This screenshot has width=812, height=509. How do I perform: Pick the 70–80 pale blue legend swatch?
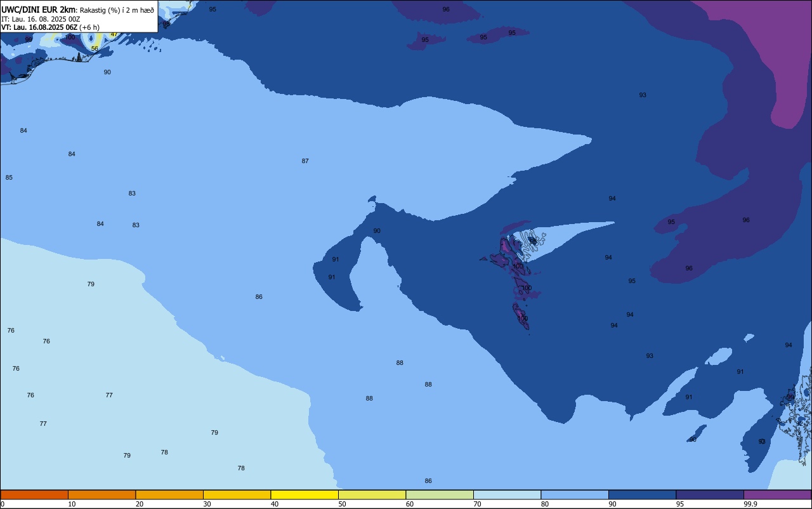coord(507,494)
